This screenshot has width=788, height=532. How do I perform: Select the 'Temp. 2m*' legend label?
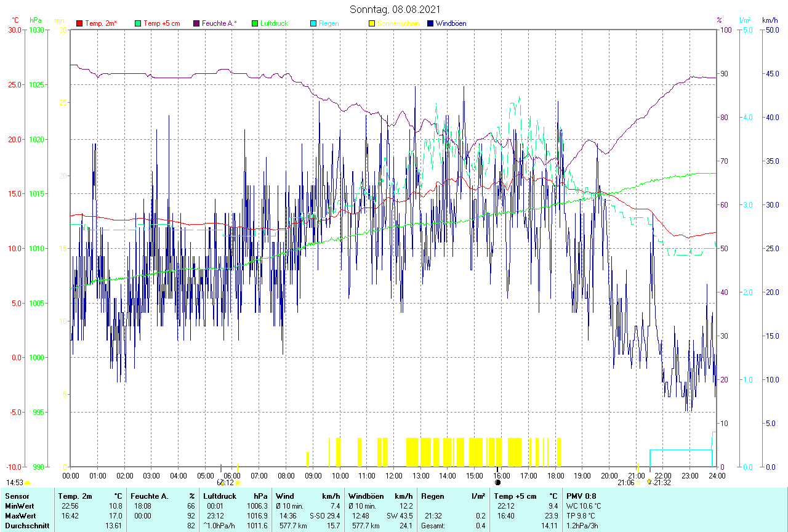(101, 23)
